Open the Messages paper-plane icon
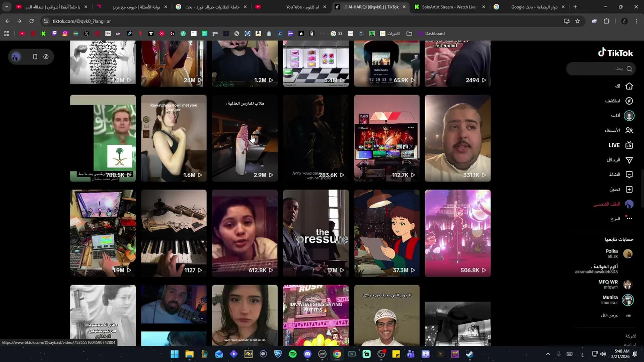644x362 pixels. (629, 160)
